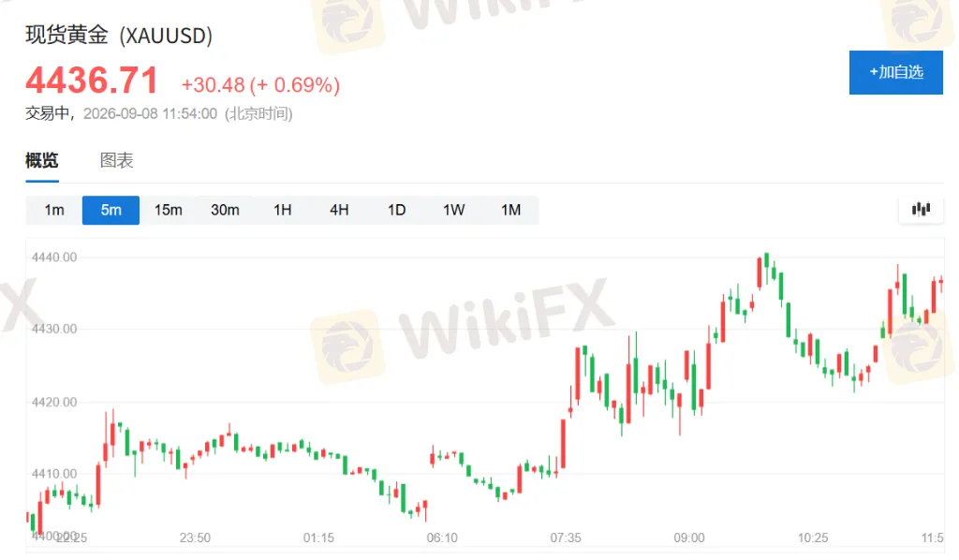The height and width of the screenshot is (560, 959).
Task: Set chart to 1D daily interval
Action: point(396,211)
